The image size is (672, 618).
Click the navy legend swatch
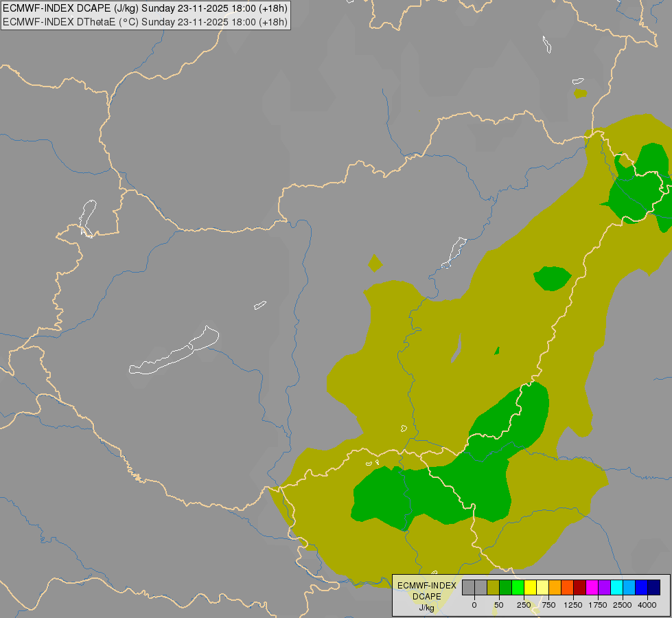click(654, 587)
